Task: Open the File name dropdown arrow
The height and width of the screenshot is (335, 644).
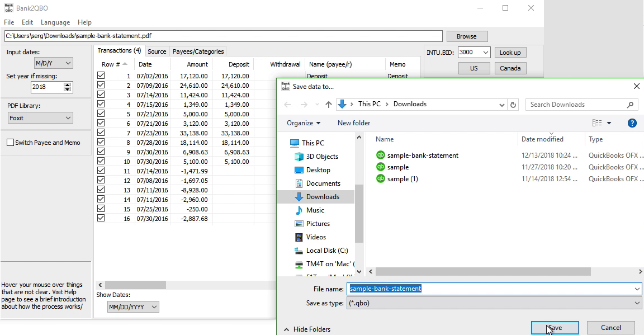Action: click(x=637, y=289)
